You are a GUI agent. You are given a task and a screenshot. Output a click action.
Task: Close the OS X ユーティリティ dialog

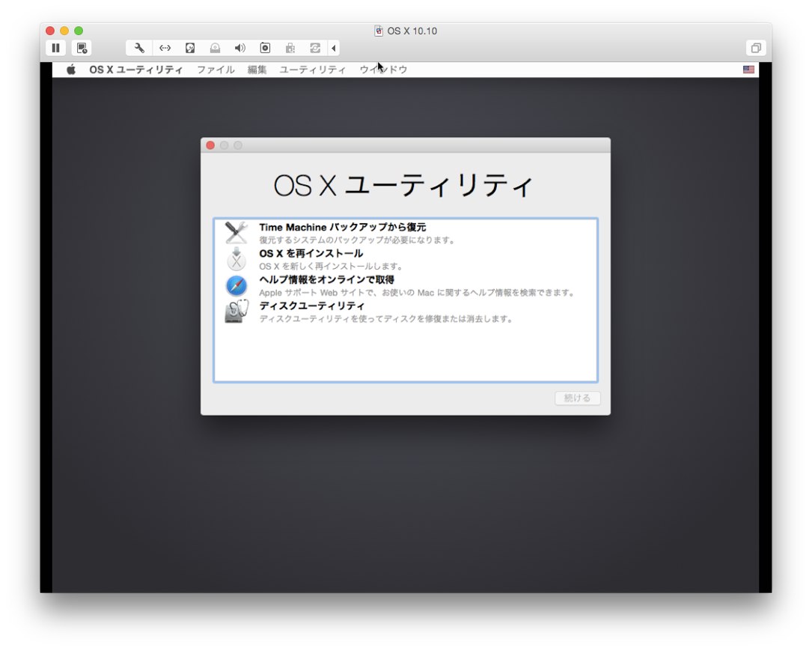[x=210, y=145]
